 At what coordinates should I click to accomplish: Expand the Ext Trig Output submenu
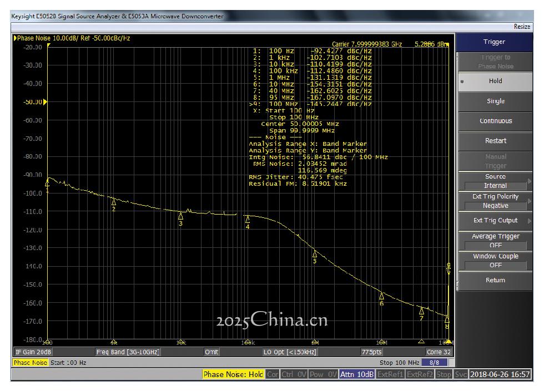click(x=495, y=221)
